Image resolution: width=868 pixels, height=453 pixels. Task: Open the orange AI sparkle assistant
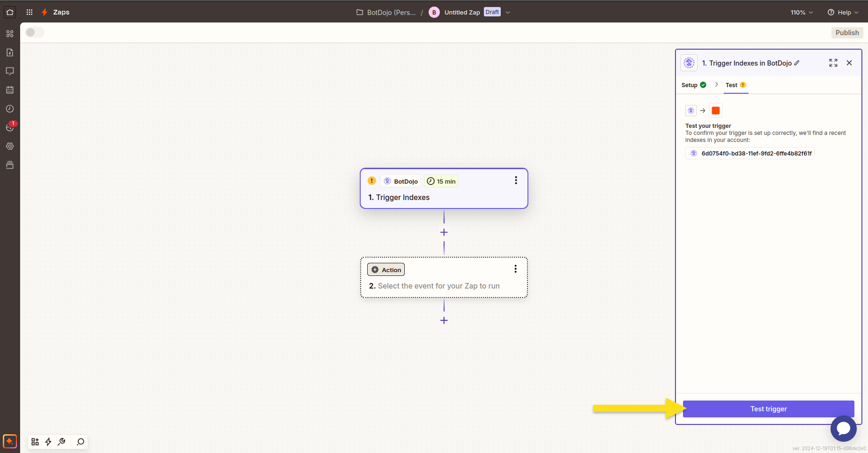click(10, 441)
